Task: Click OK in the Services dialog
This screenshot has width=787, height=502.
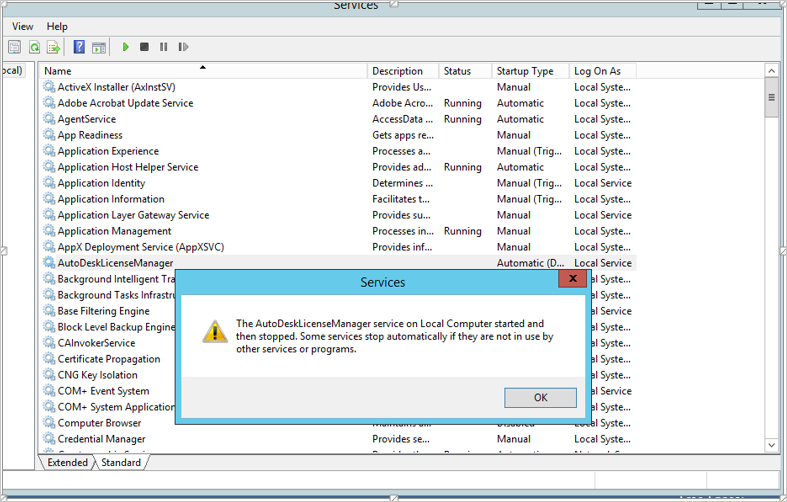Action: coord(540,398)
